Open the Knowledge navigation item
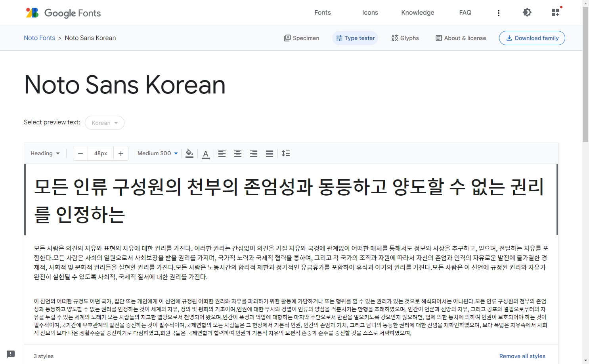Image resolution: width=589 pixels, height=364 pixels. [x=418, y=13]
